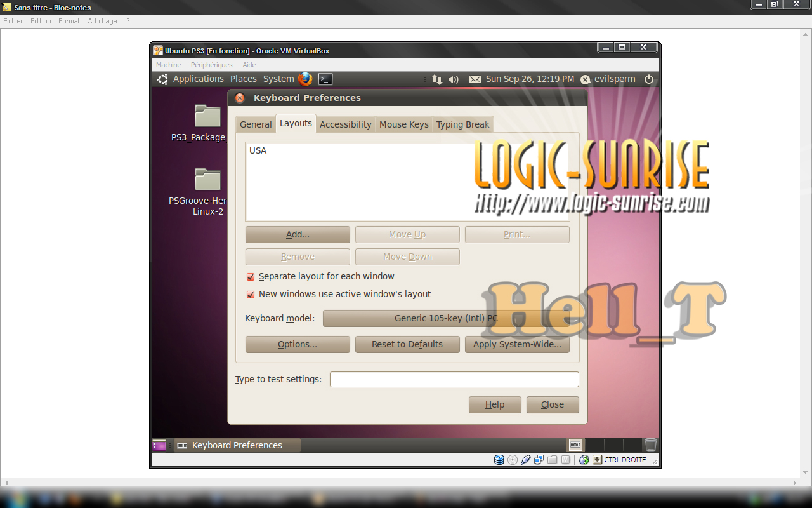Click the Type to test settings field
The image size is (812, 508).
click(x=454, y=379)
